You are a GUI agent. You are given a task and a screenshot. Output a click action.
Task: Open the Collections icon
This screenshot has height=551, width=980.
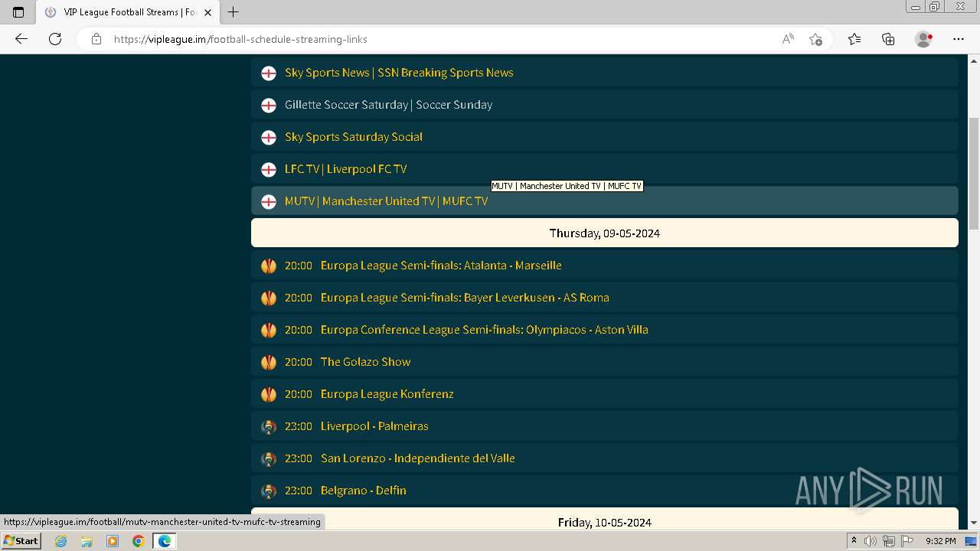(888, 39)
